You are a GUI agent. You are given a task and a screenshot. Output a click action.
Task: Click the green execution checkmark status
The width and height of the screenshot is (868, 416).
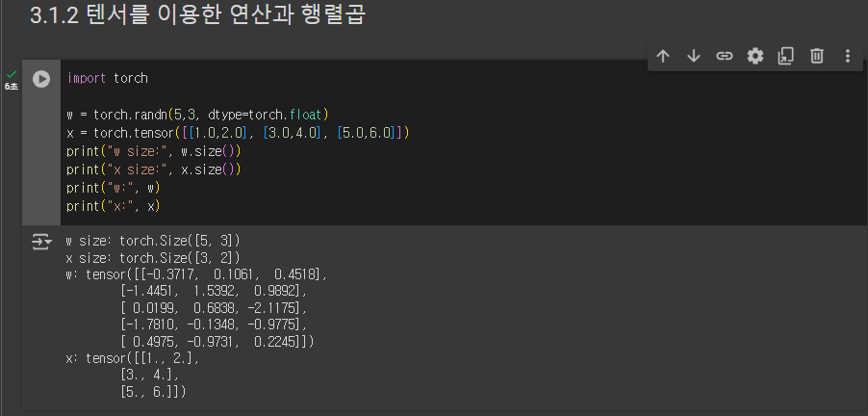click(x=12, y=74)
